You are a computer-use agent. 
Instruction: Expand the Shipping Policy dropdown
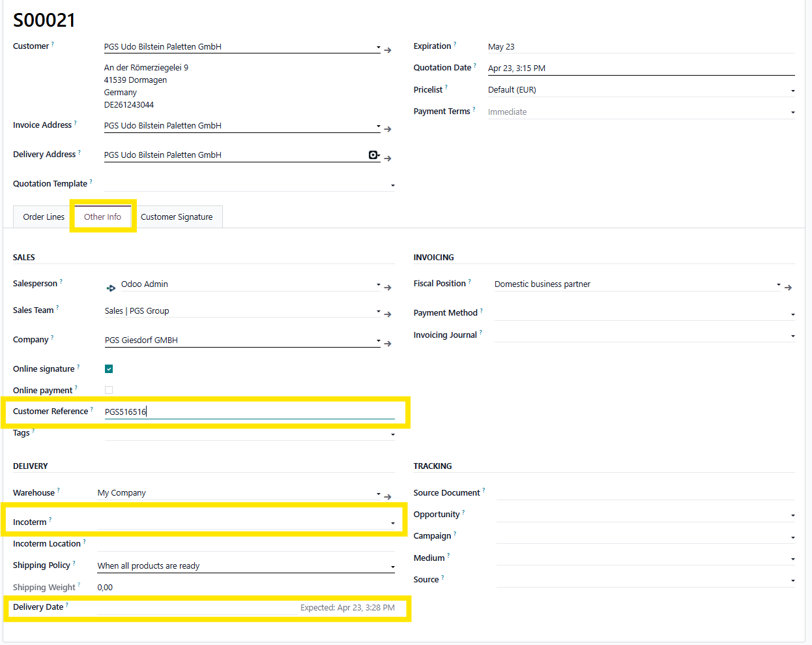(392, 567)
